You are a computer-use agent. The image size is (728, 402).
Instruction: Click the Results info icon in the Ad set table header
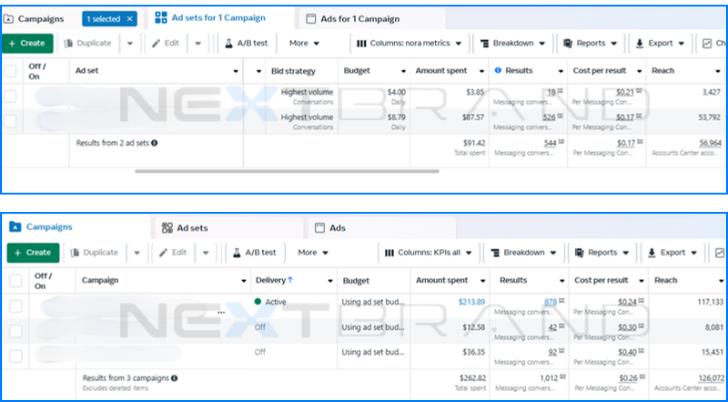click(x=498, y=70)
